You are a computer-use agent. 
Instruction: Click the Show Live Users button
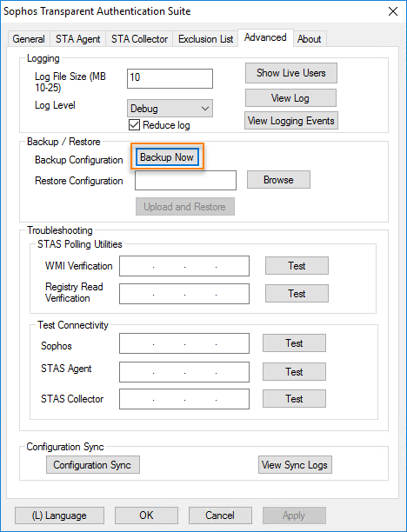[x=291, y=73]
